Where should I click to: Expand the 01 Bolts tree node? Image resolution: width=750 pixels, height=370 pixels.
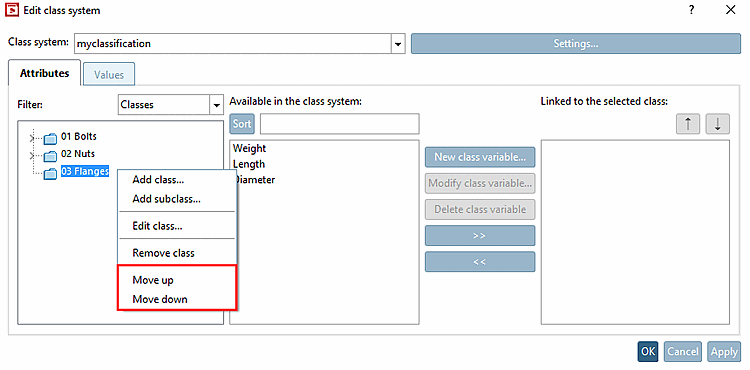[x=32, y=139]
